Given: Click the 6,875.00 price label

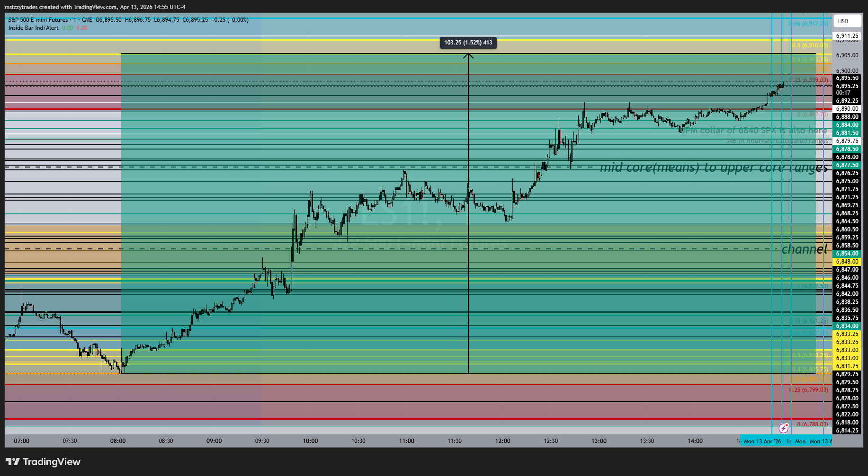Looking at the screenshot, I should point(847,181).
